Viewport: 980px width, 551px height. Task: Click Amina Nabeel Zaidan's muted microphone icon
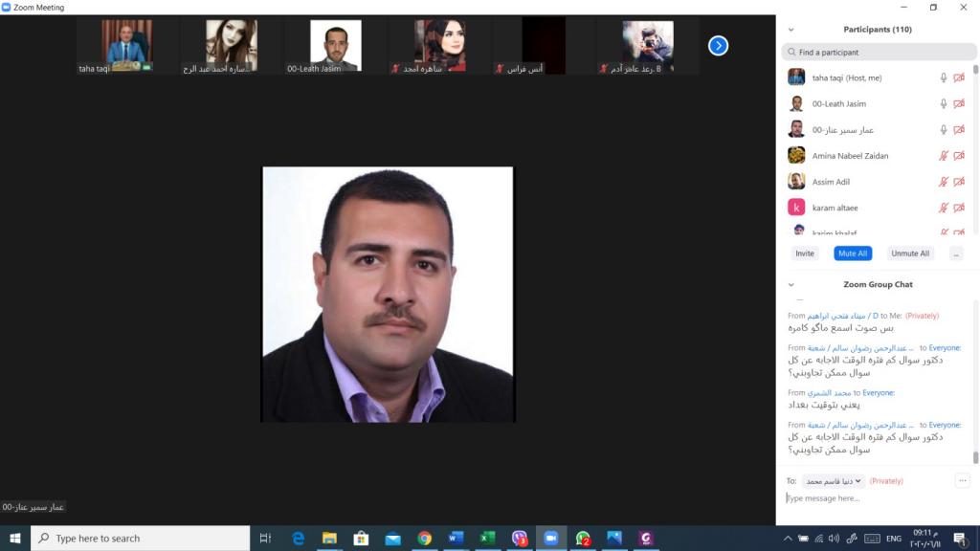point(944,156)
